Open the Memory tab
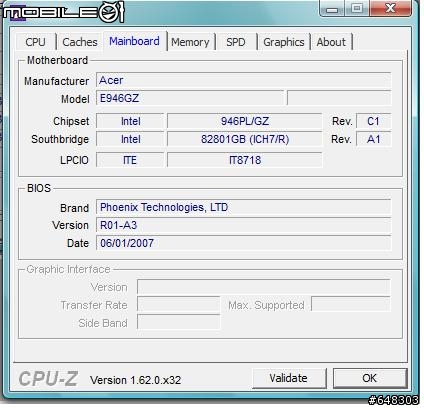This screenshot has height=408, width=424. [190, 42]
